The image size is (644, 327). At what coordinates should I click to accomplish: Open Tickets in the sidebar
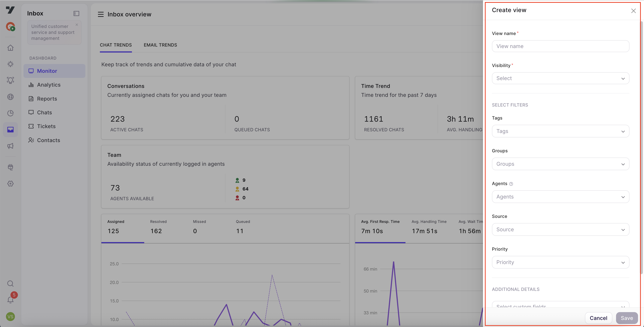(x=54, y=126)
